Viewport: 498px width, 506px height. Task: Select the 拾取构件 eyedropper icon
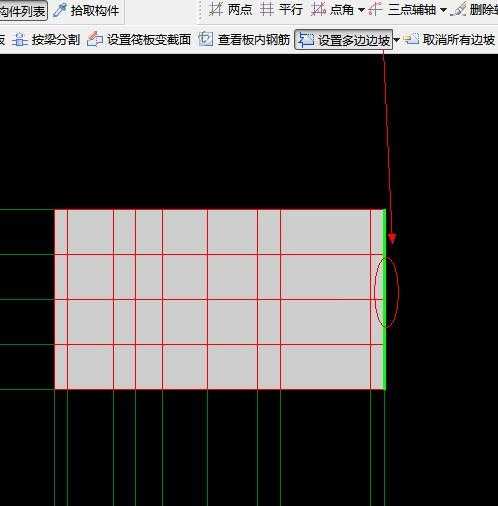60,11
